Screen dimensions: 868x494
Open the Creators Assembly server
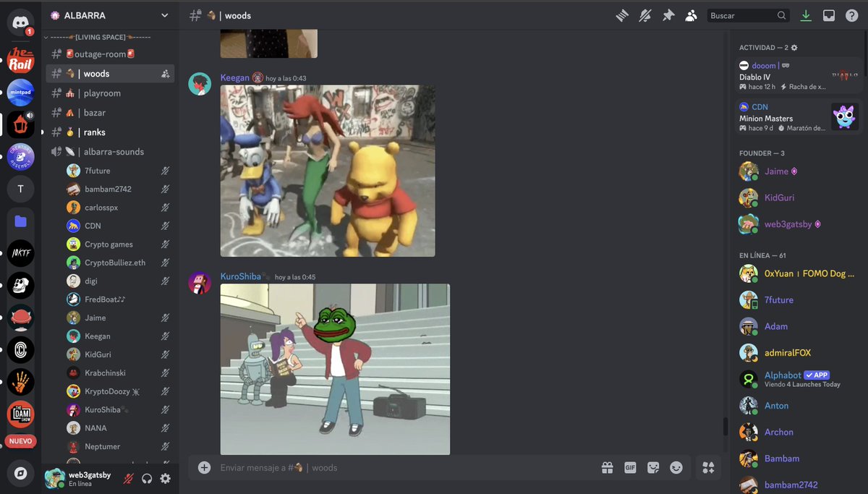coord(20,157)
